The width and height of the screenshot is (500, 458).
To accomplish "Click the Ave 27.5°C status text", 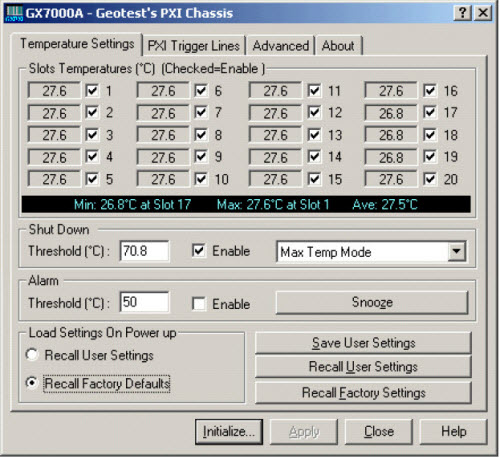I will point(385,204).
